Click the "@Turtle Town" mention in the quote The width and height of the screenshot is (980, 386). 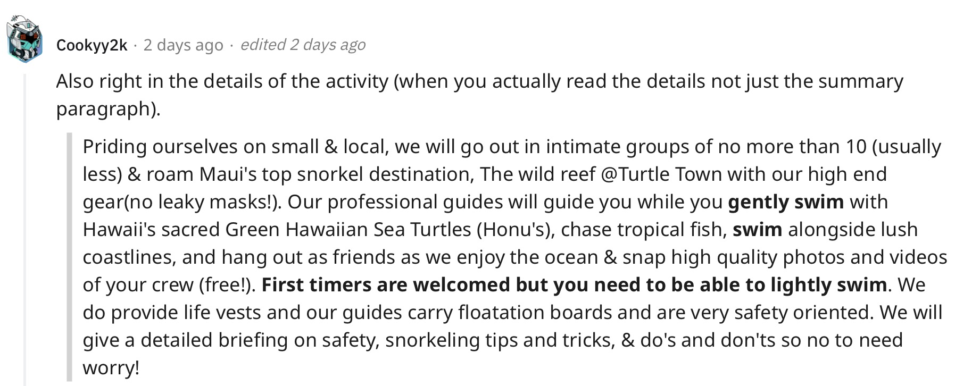point(661,174)
